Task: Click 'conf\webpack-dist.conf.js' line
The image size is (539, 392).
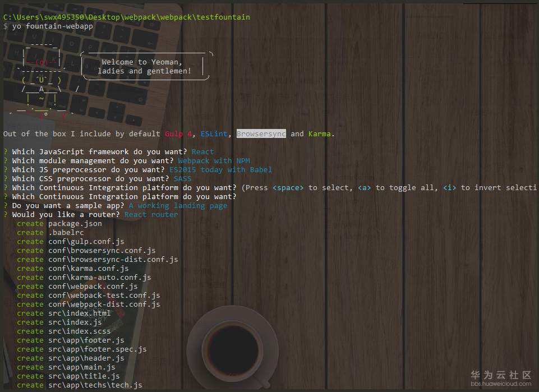Action: coord(104,305)
